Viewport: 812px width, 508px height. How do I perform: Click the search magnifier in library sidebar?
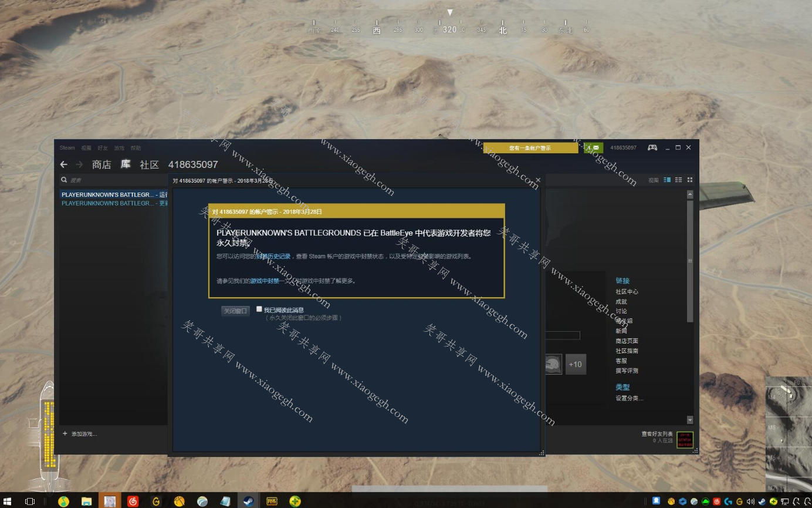pos(64,180)
